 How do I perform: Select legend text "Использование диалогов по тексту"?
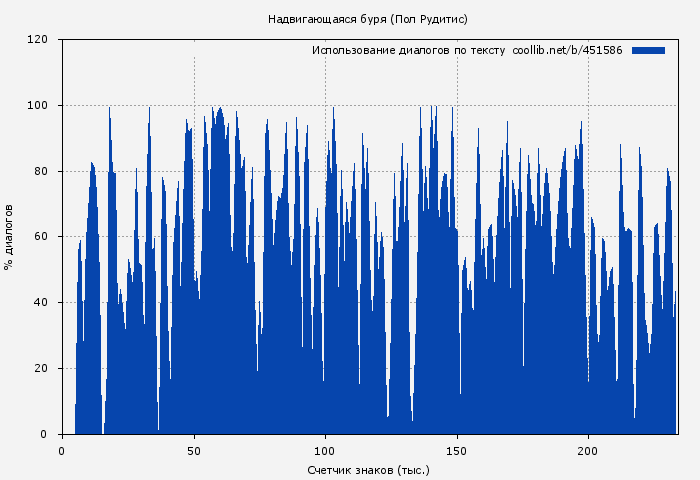coord(408,50)
